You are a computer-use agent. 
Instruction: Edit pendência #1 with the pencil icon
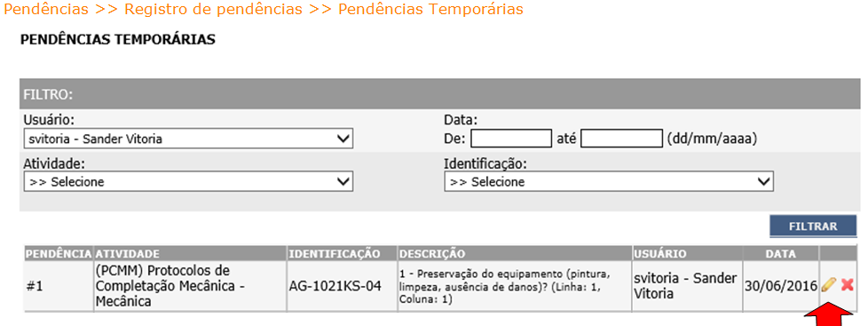[x=828, y=285]
